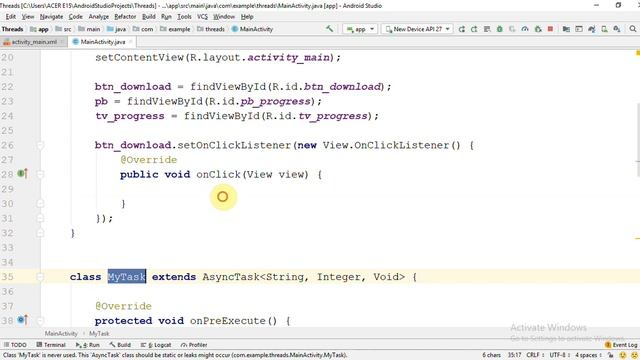Click the yellow inspection indicator at scrollbar top

pos(638,53)
